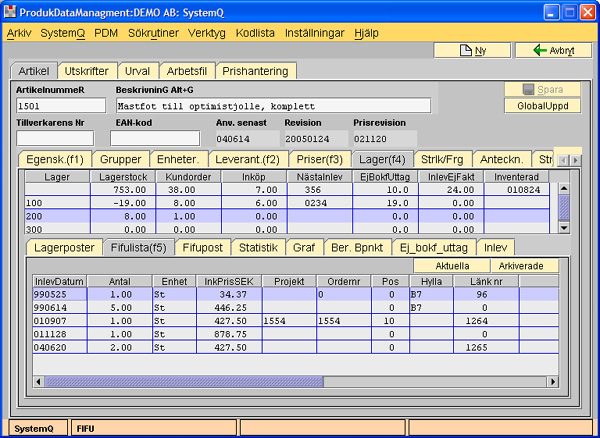
Task: Select Fifu row dated 010907
Action: 295,321
